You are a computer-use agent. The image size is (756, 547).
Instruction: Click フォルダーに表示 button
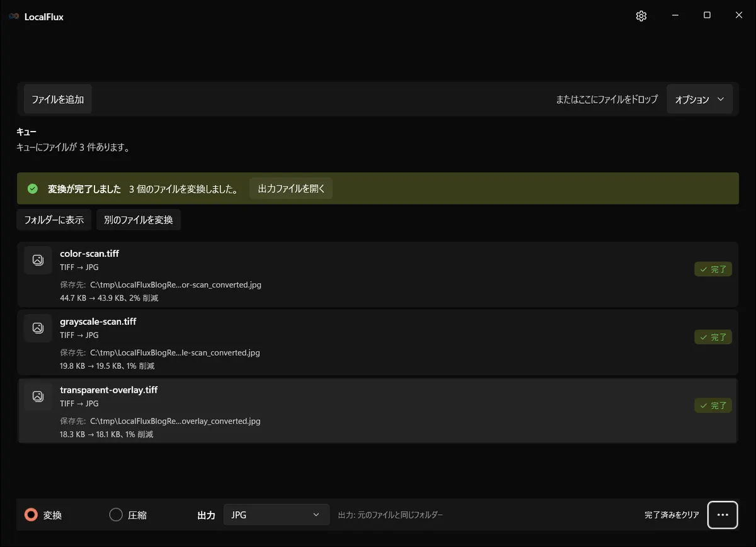[54, 220]
